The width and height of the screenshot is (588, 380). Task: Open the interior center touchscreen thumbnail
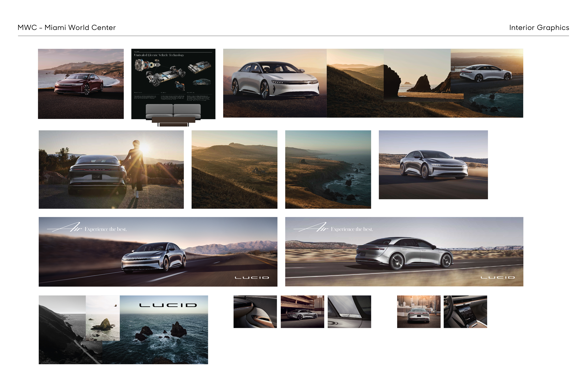(x=465, y=312)
